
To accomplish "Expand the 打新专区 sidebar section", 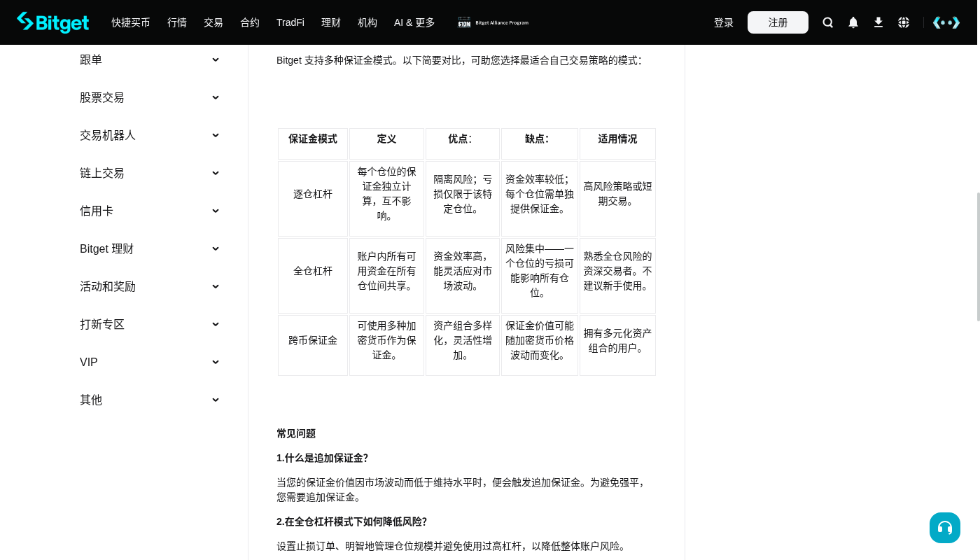I will pyautogui.click(x=150, y=325).
